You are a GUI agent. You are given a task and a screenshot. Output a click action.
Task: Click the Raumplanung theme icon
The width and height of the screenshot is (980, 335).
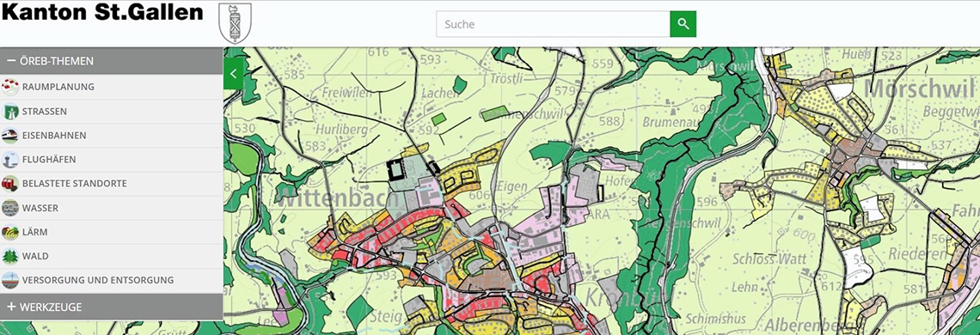(x=10, y=87)
